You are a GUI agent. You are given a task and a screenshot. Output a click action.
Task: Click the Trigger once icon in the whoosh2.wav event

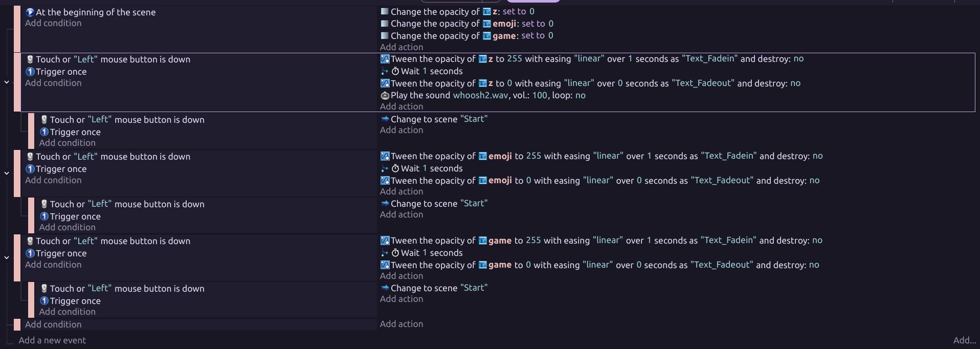[30, 72]
